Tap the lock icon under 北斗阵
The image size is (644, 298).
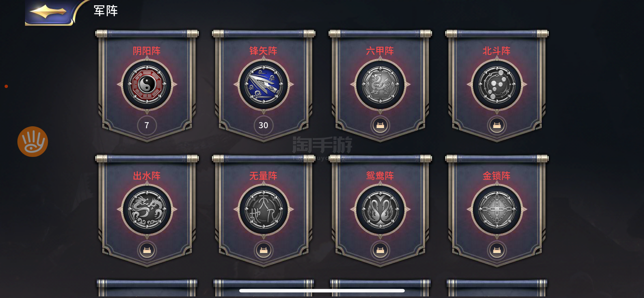pos(497,125)
